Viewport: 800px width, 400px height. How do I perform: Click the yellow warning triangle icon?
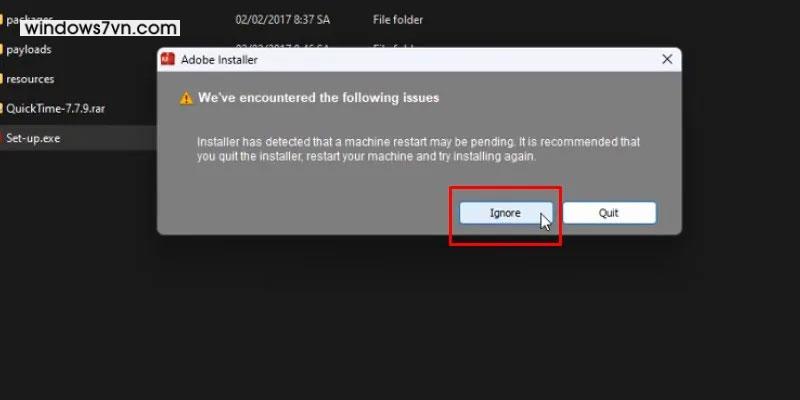click(x=186, y=98)
